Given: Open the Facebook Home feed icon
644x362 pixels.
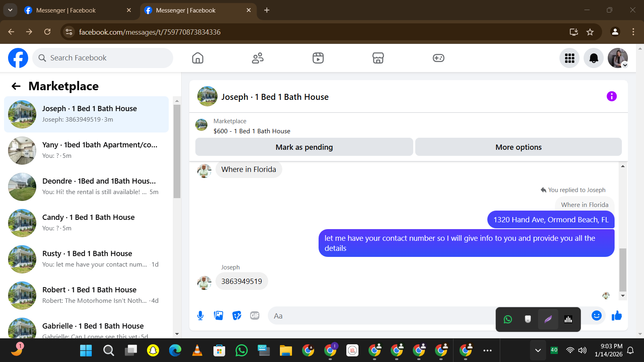Looking at the screenshot, I should [x=198, y=58].
